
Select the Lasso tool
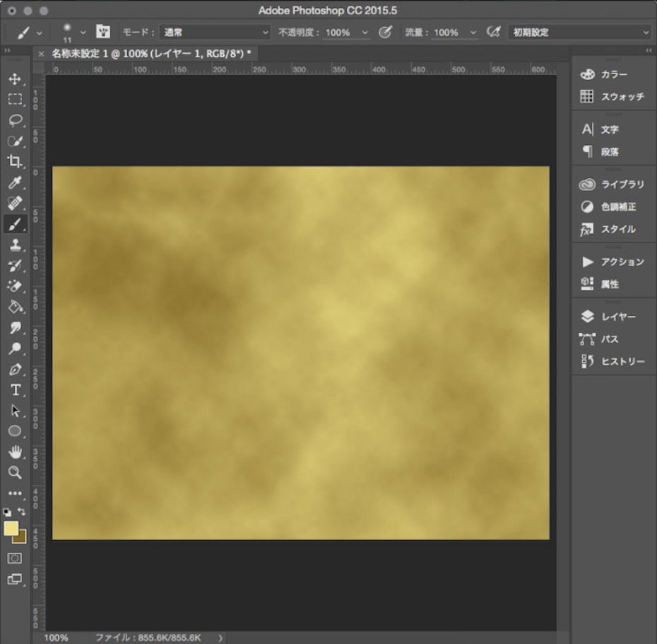coord(15,120)
